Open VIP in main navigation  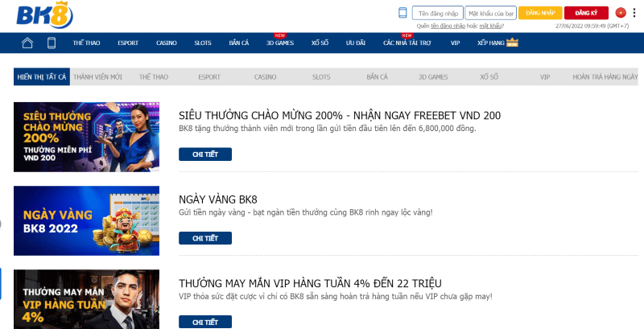click(455, 43)
